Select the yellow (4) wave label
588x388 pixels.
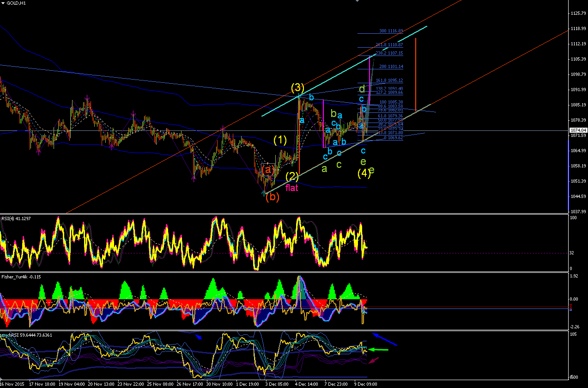(364, 173)
